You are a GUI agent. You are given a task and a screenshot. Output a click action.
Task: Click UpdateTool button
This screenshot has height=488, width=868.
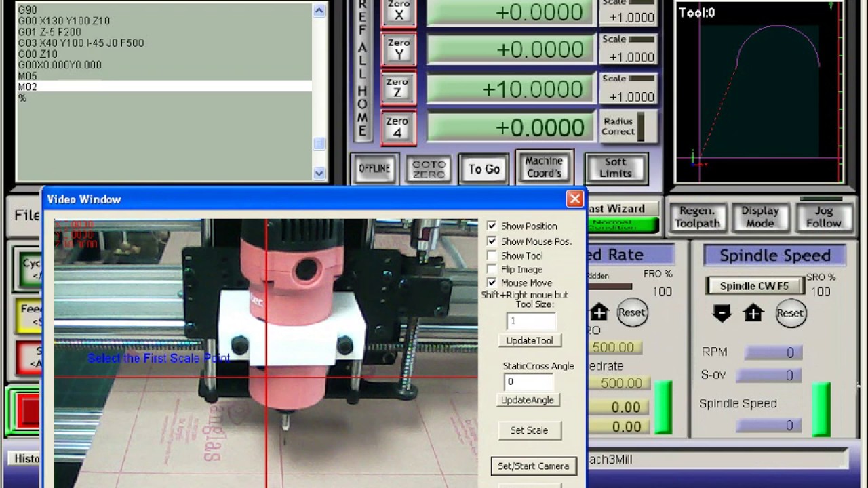point(530,340)
